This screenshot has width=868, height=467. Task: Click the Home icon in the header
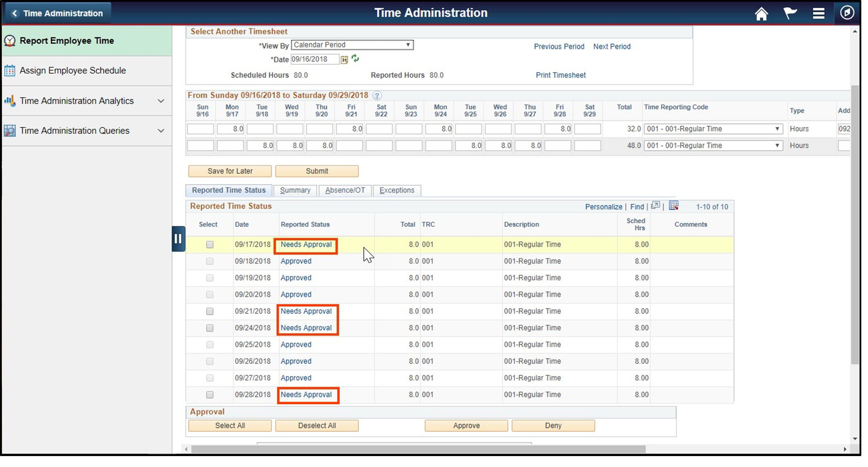click(x=761, y=13)
